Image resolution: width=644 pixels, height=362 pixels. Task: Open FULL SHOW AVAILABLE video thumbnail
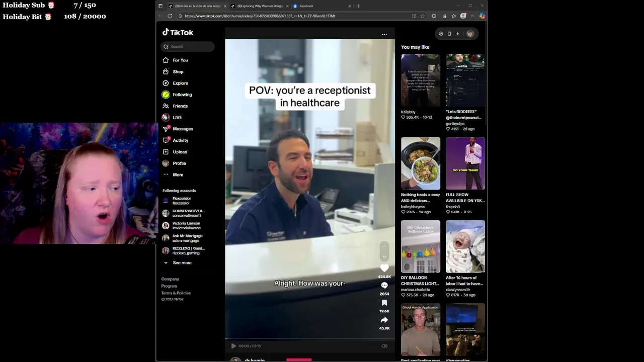(465, 163)
